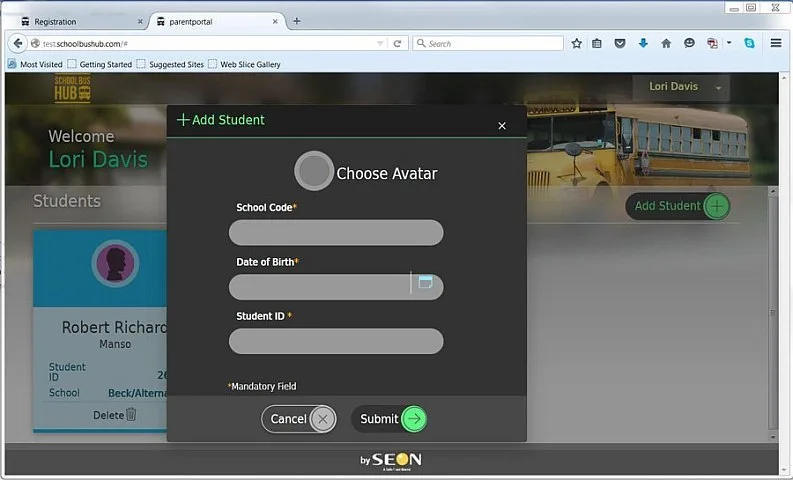Viewport: 793px width, 480px height.
Task: Close the Registration tab
Action: click(140, 22)
